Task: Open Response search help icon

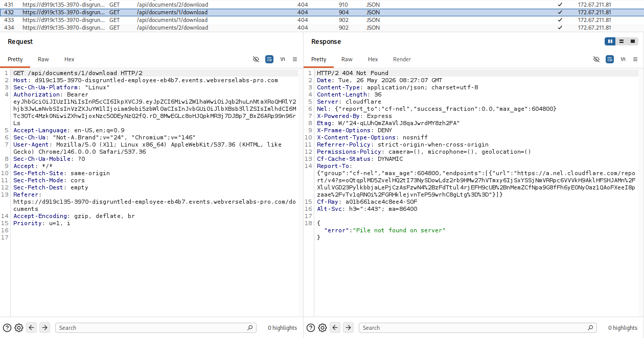Action: pyautogui.click(x=311, y=328)
